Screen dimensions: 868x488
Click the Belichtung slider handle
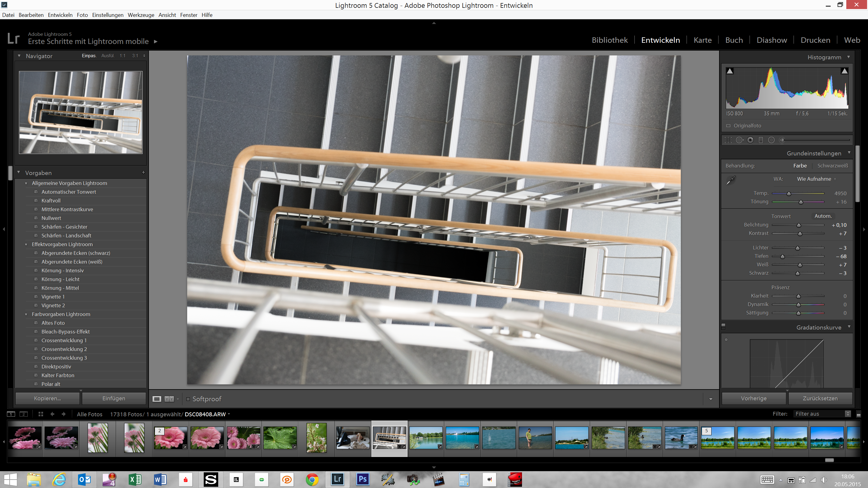click(799, 225)
